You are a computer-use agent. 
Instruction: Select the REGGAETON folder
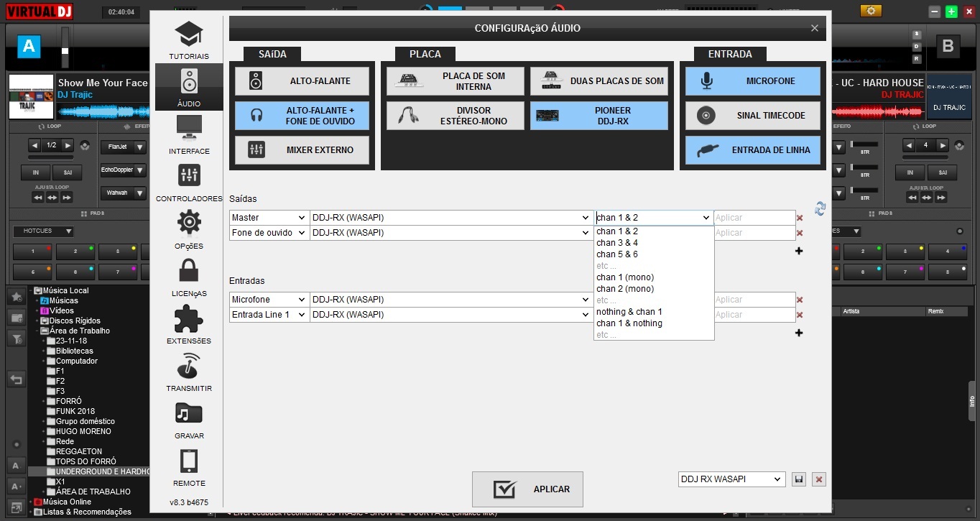78,451
